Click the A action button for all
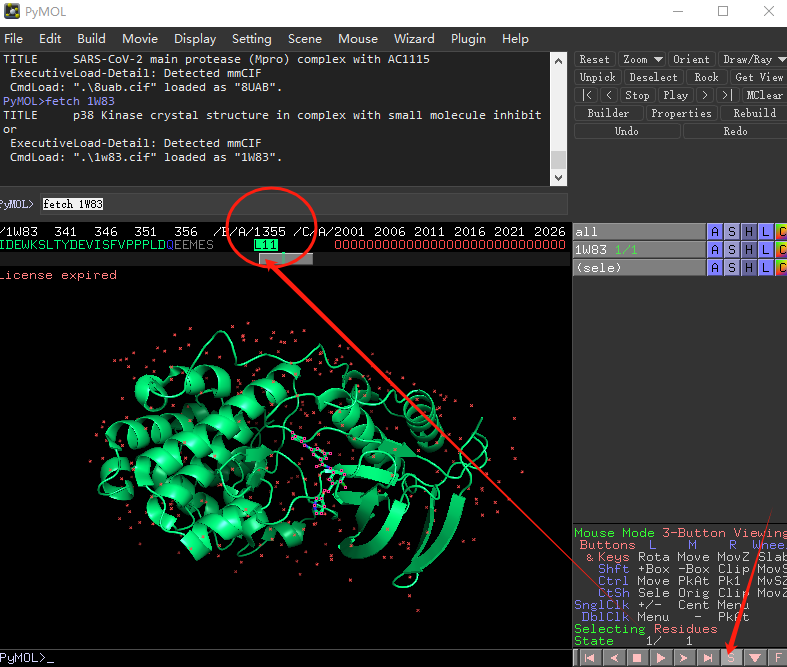 pyautogui.click(x=715, y=232)
